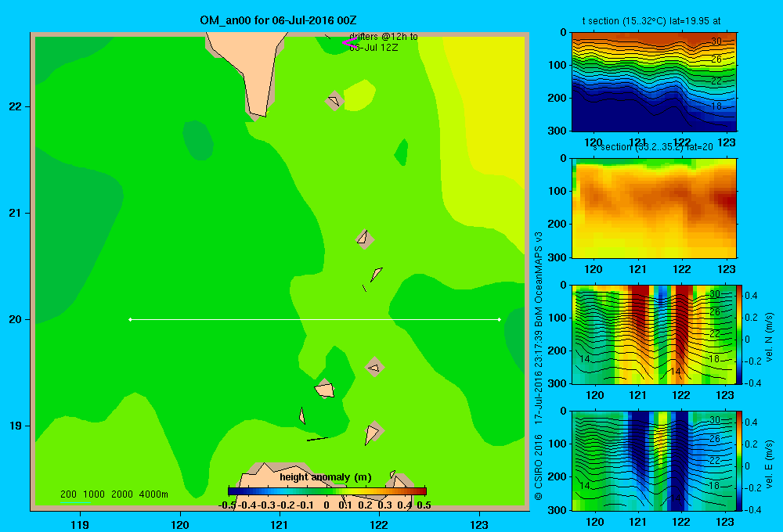Screen dimensions: 783x532
Task: Click the 'vel. N (m/s)' axis label
Action: tap(769, 337)
